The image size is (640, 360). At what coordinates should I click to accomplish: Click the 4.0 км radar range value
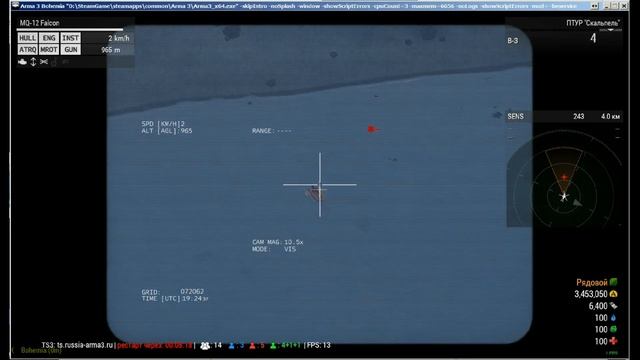(x=610, y=116)
